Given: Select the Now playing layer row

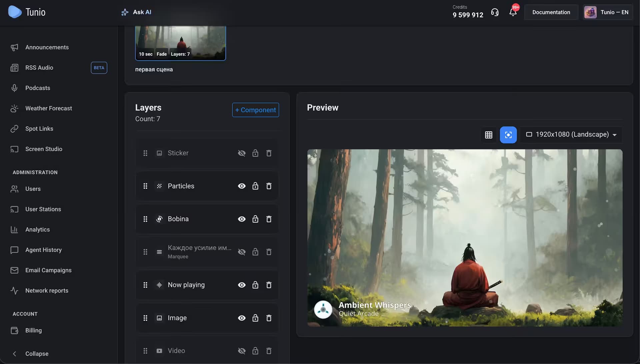Looking at the screenshot, I should [207, 285].
